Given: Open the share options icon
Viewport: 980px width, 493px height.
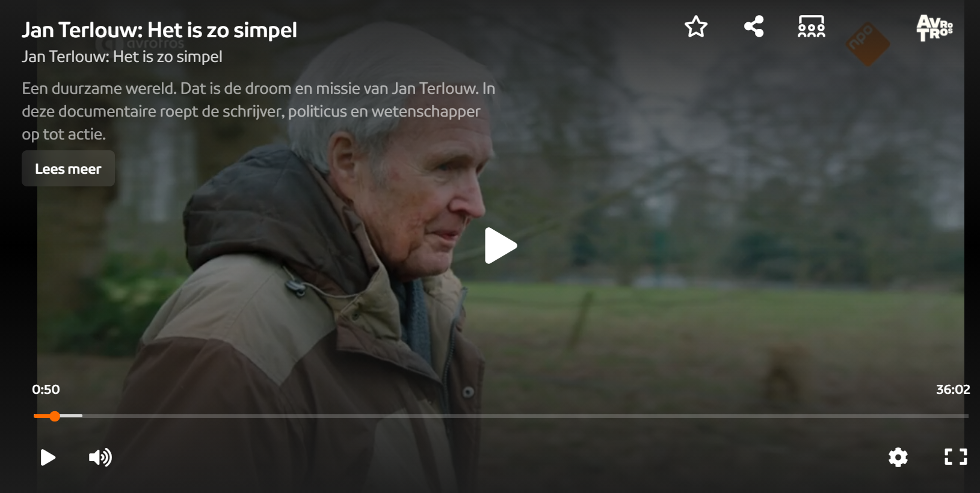Looking at the screenshot, I should coord(754,26).
